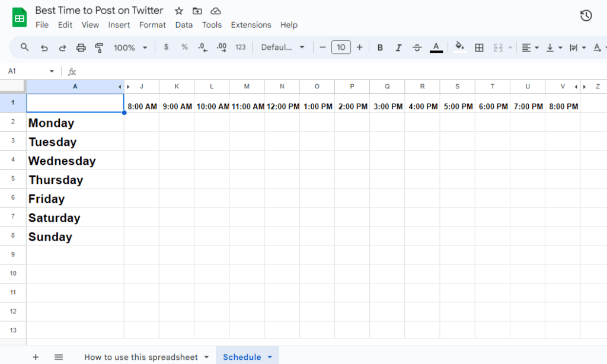Open version history
The image size is (607, 364).
tap(586, 15)
